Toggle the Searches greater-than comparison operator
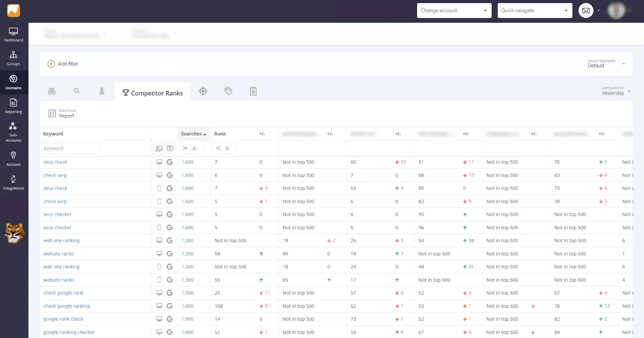644x338 pixels. (185, 149)
